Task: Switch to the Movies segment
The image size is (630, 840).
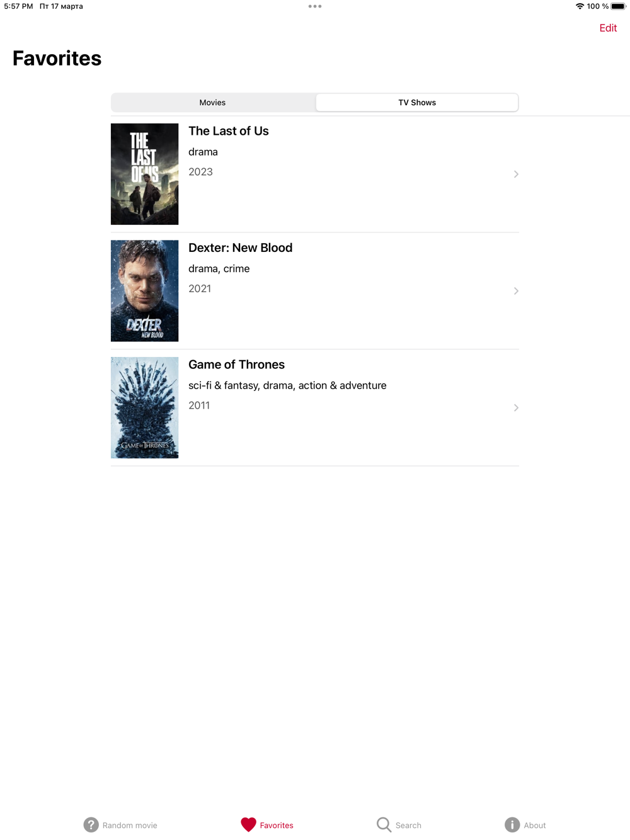Action: [213, 103]
